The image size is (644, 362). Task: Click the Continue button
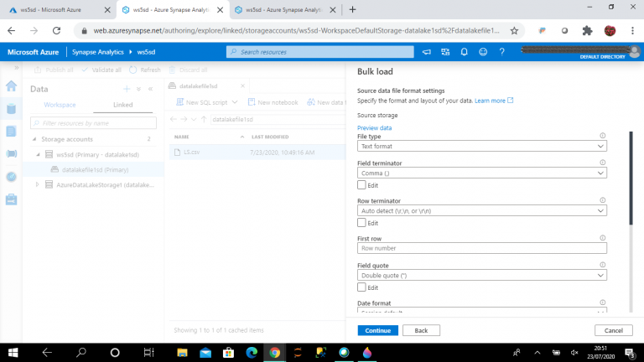click(377, 330)
